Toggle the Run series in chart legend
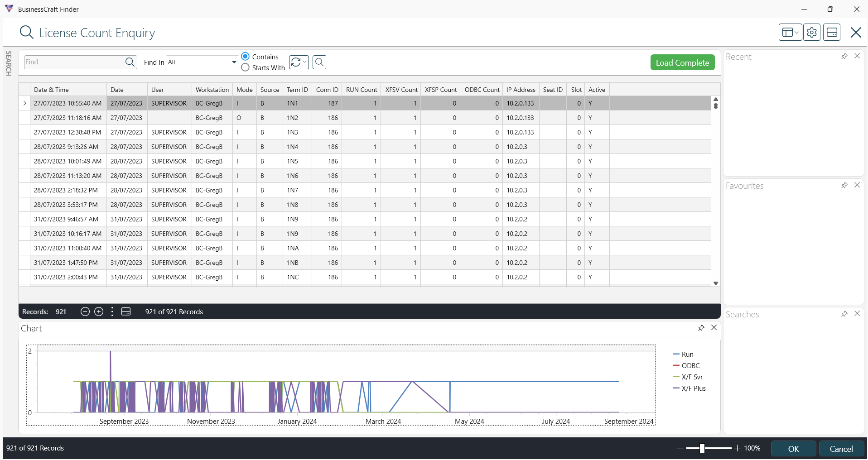 (683, 355)
